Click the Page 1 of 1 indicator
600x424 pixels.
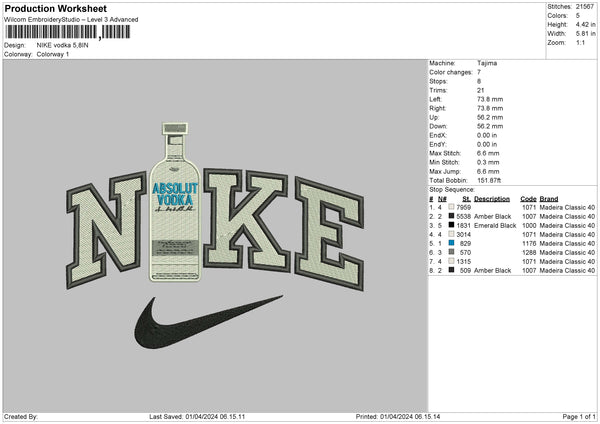click(x=579, y=416)
